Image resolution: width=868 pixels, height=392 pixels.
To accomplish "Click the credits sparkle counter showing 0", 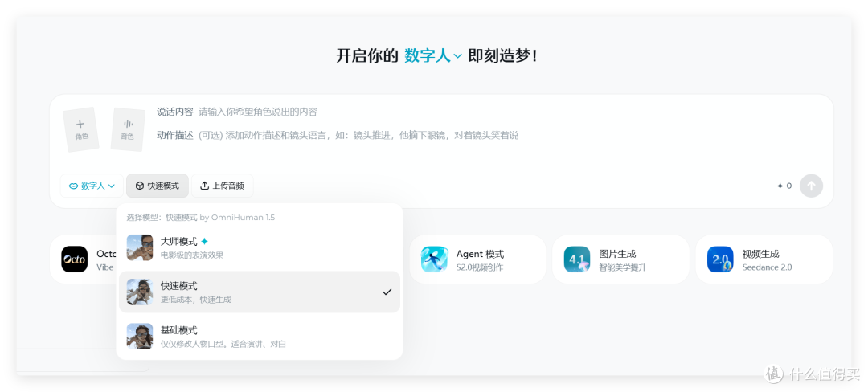I will pyautogui.click(x=784, y=186).
